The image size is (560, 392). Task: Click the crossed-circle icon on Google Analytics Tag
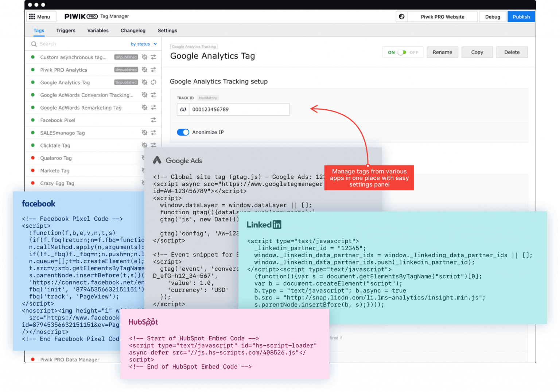144,82
